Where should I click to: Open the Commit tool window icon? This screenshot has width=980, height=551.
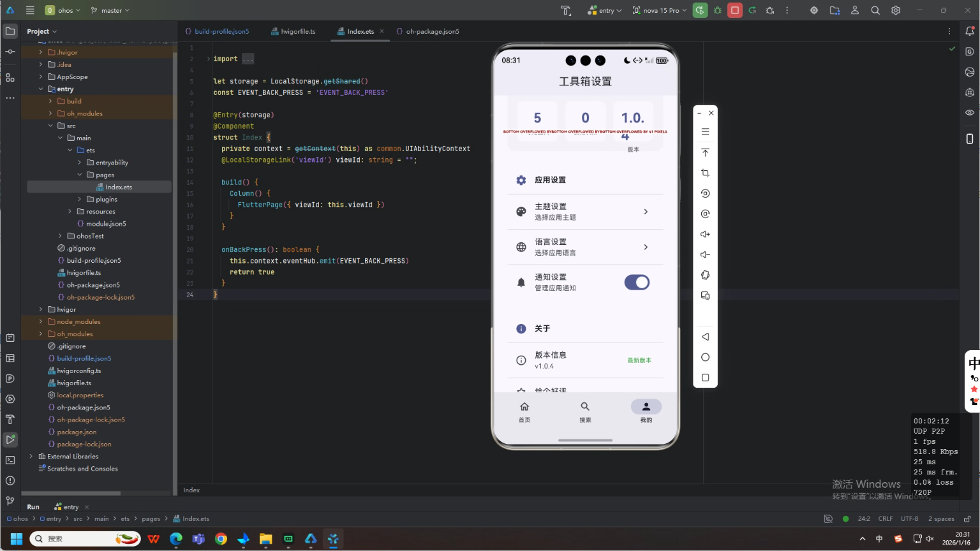coord(10,52)
